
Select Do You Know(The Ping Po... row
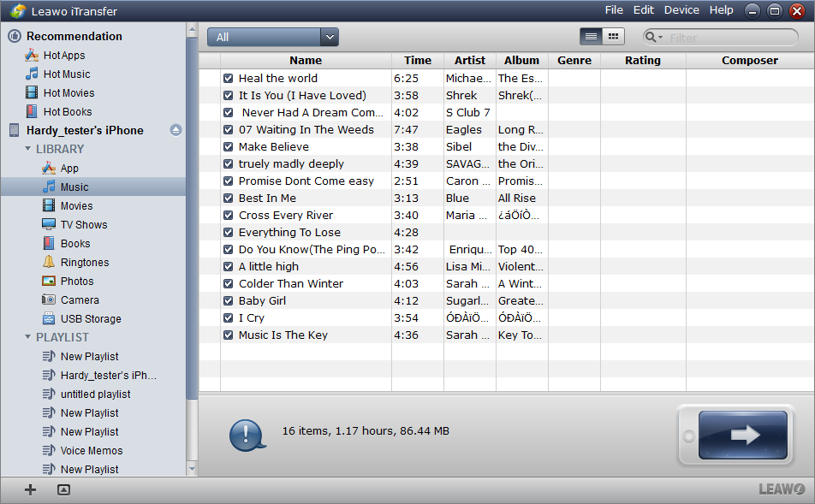click(x=506, y=249)
